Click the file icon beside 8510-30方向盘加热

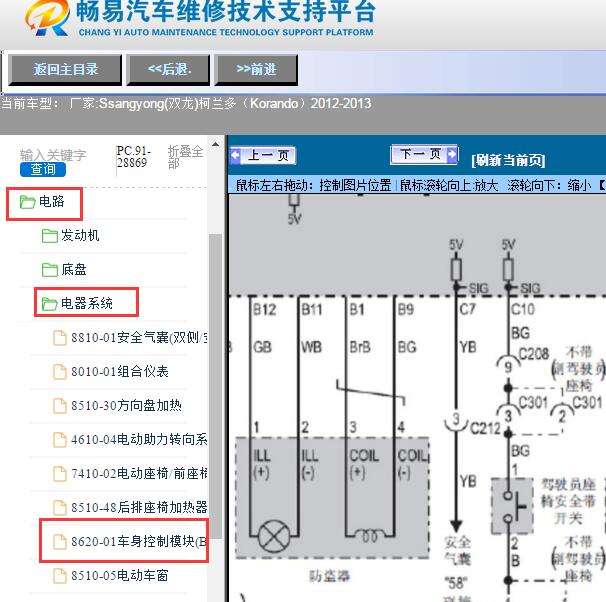pos(60,406)
